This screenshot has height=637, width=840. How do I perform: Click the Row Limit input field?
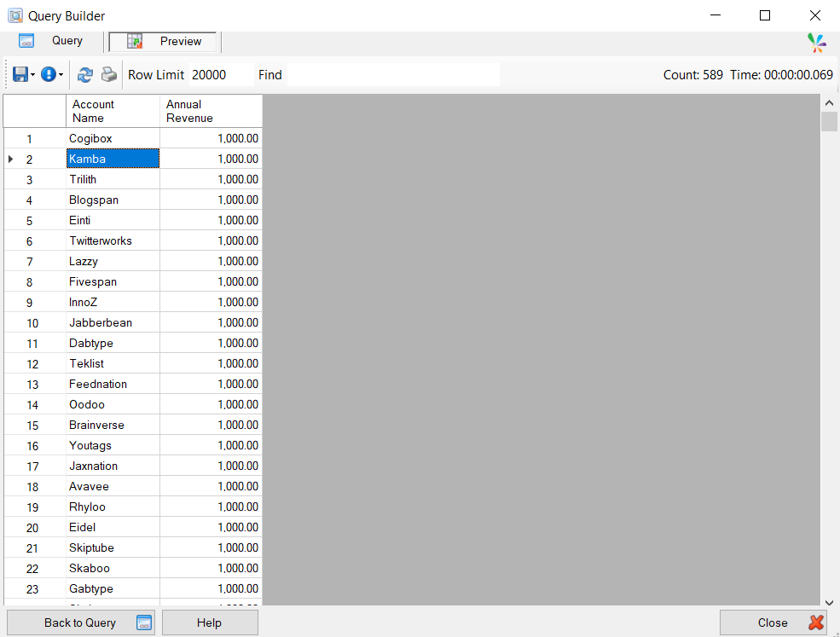(221, 74)
